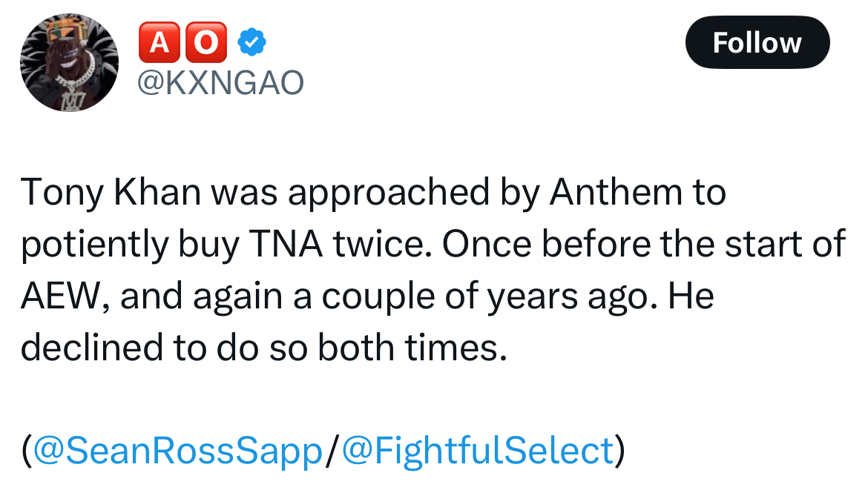Screen dimensions: 868x493
Task: Click the phrase "declined to do so"
Action: [157, 348]
